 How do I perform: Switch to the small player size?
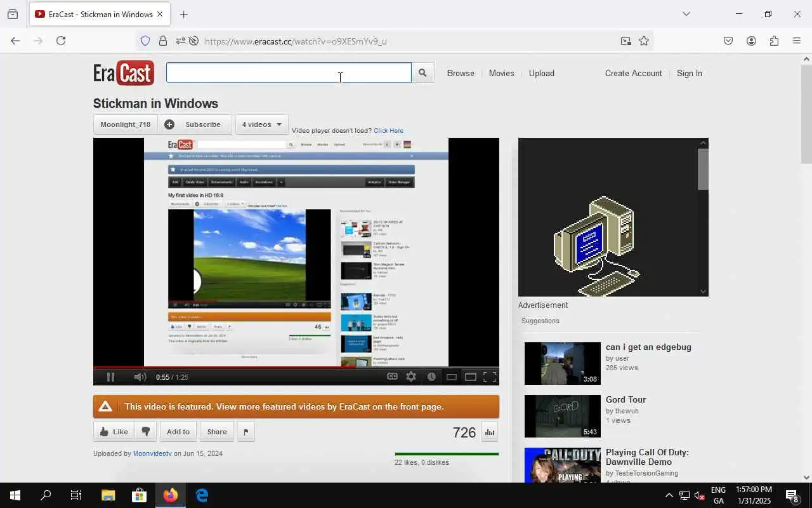452,377
